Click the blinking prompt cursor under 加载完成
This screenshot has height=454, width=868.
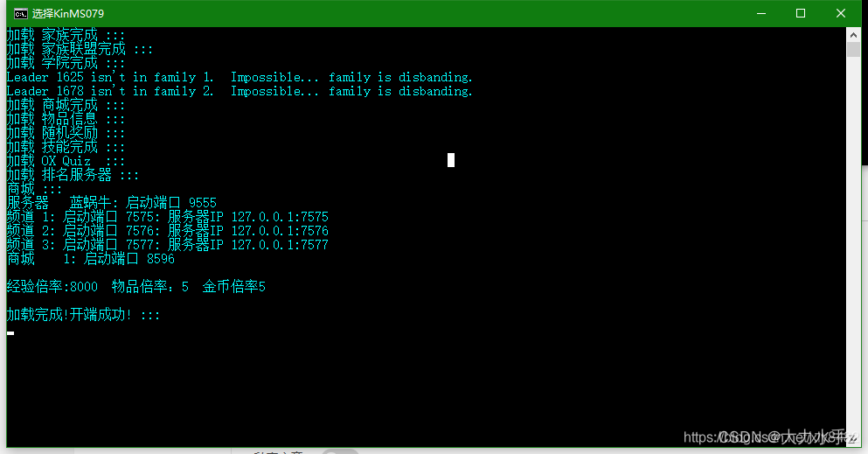click(x=10, y=332)
